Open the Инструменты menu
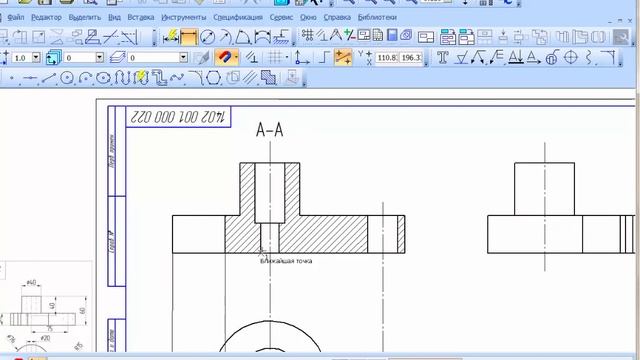 (184, 18)
